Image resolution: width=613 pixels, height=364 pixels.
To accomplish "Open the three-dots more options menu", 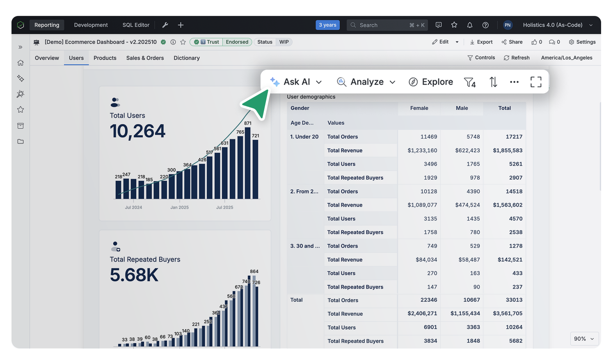I will [x=514, y=82].
